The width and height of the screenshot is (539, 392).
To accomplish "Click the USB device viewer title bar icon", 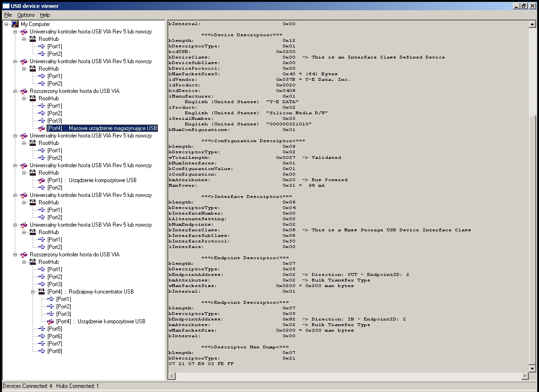I will point(6,6).
